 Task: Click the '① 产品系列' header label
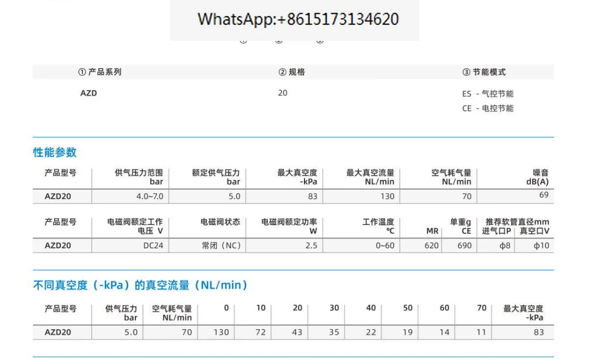(100, 72)
